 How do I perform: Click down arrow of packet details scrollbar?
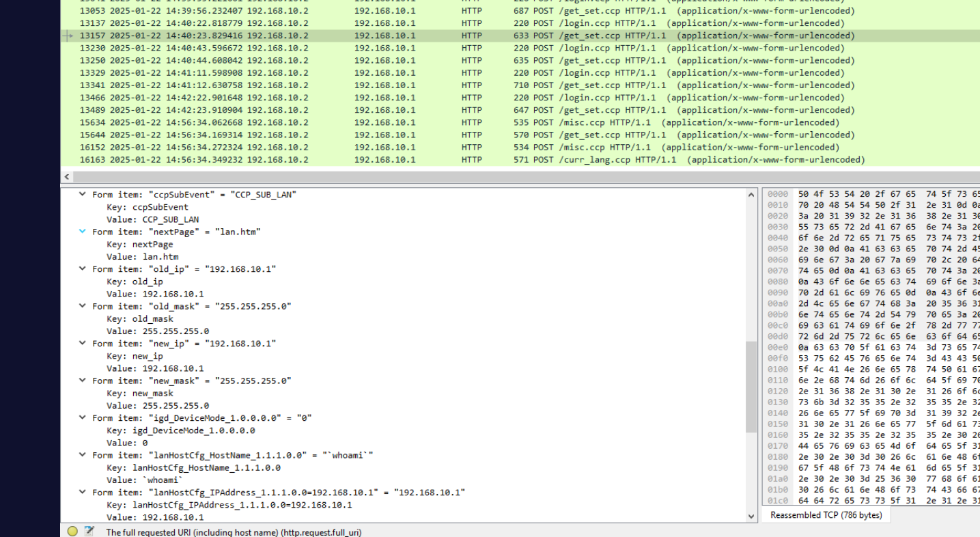751,517
